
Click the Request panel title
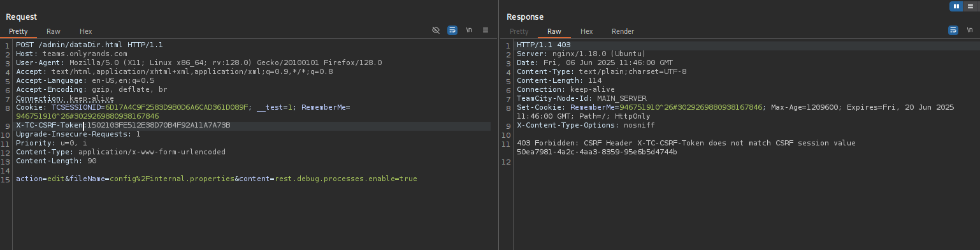coord(22,17)
